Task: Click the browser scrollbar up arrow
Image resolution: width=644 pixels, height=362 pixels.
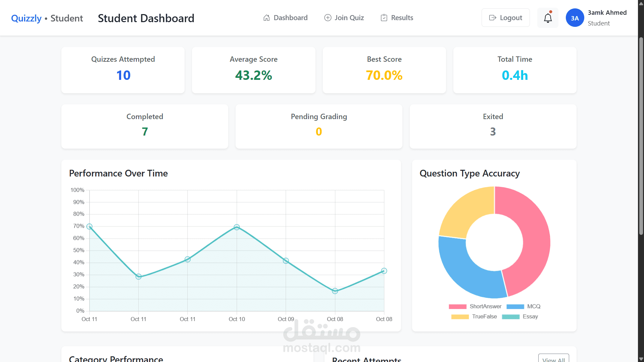Action: click(641, 3)
